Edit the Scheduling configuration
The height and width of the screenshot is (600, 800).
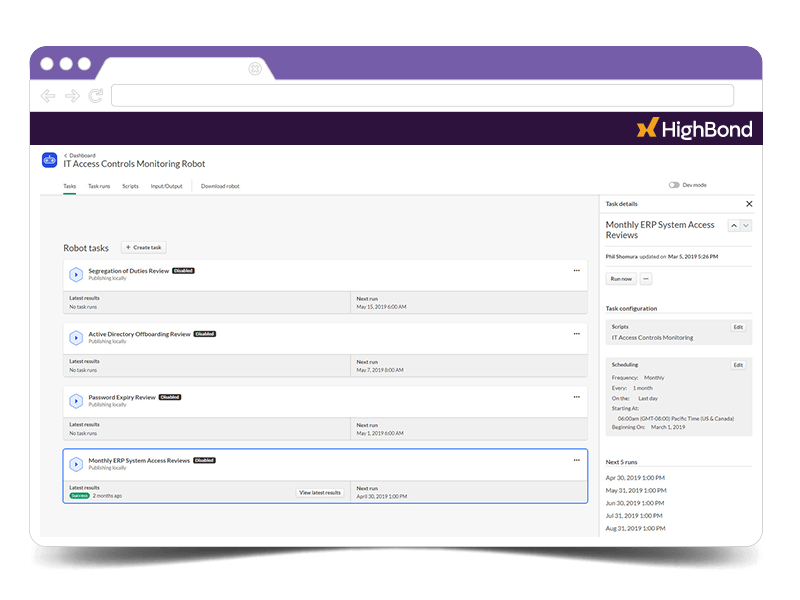tap(738, 365)
